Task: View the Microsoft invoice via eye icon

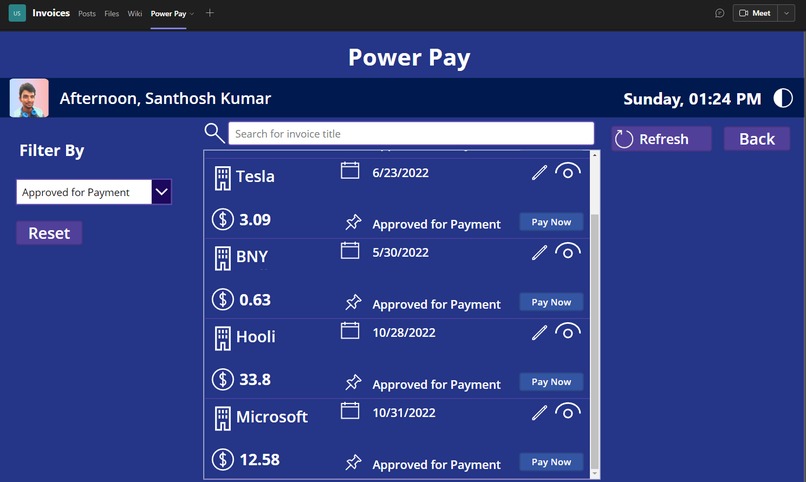Action: pos(568,412)
